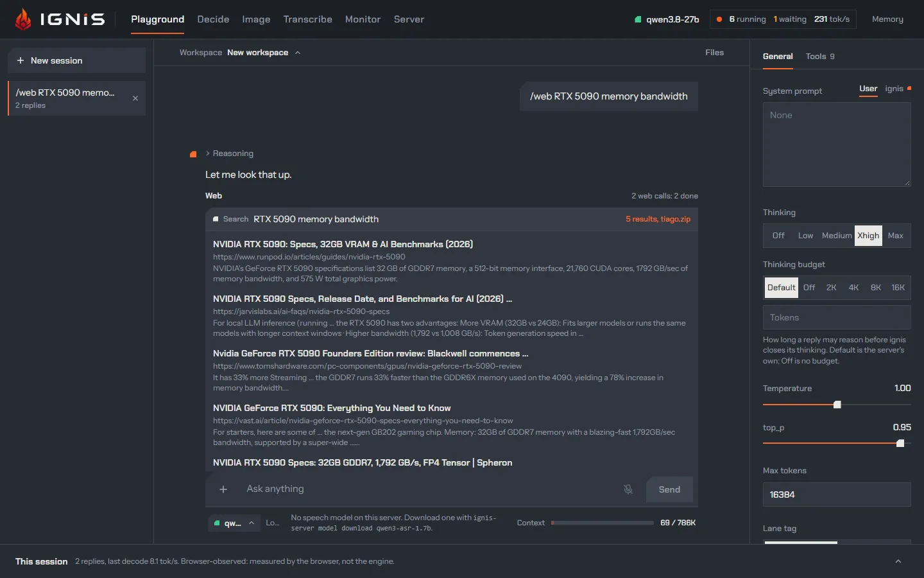Expand the bottom This session bar chevron
This screenshot has height=578, width=924.
point(898,561)
